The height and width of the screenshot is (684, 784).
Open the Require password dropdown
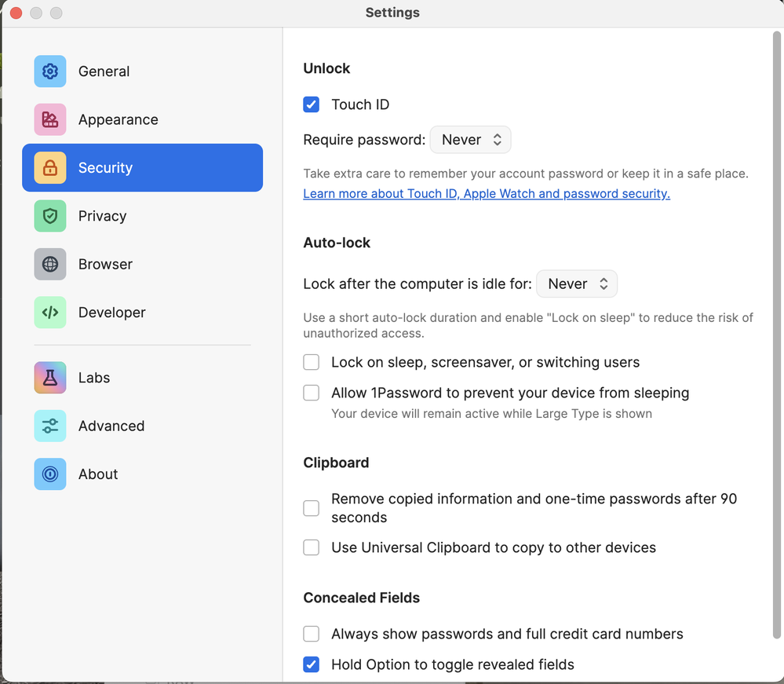pyautogui.click(x=470, y=140)
